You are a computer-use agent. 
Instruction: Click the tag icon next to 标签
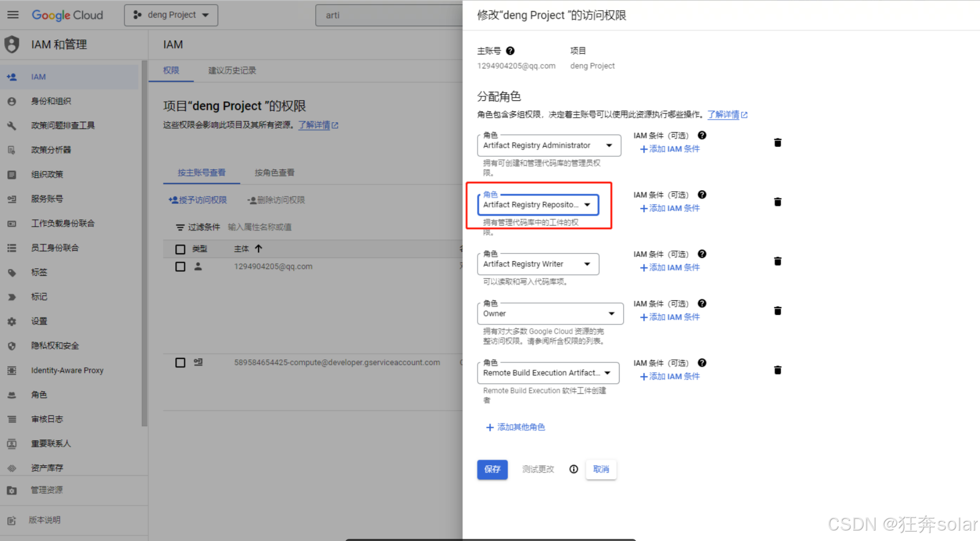(11, 273)
